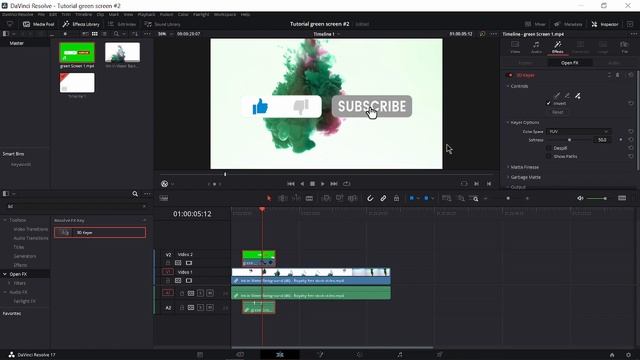Enable the Despill checkbox

tap(549, 148)
